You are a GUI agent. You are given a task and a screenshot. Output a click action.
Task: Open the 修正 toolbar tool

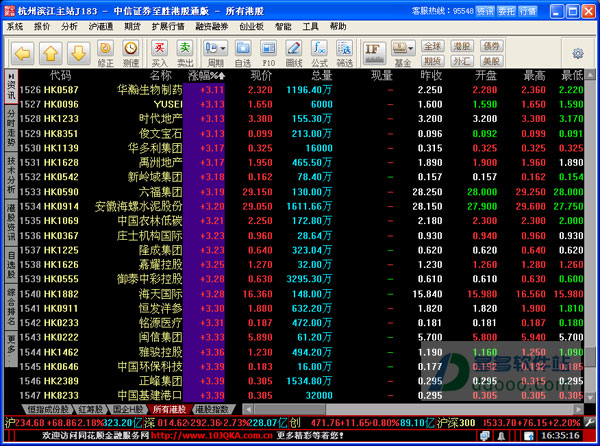click(x=105, y=54)
